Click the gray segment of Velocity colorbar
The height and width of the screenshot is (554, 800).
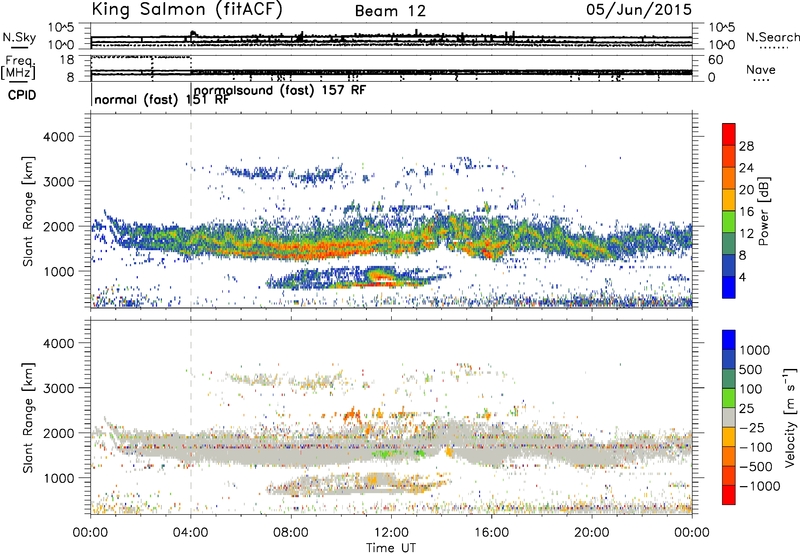click(x=729, y=418)
